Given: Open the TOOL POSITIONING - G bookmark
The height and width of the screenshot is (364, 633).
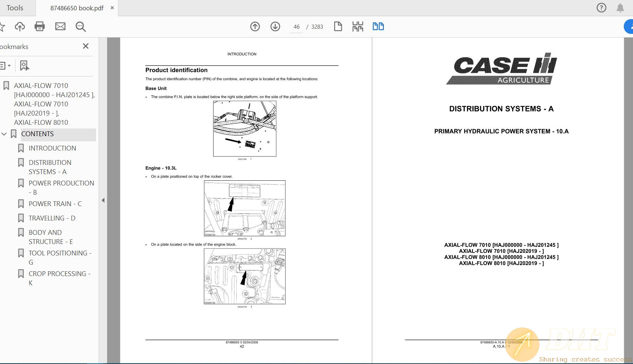Looking at the screenshot, I should tap(60, 258).
